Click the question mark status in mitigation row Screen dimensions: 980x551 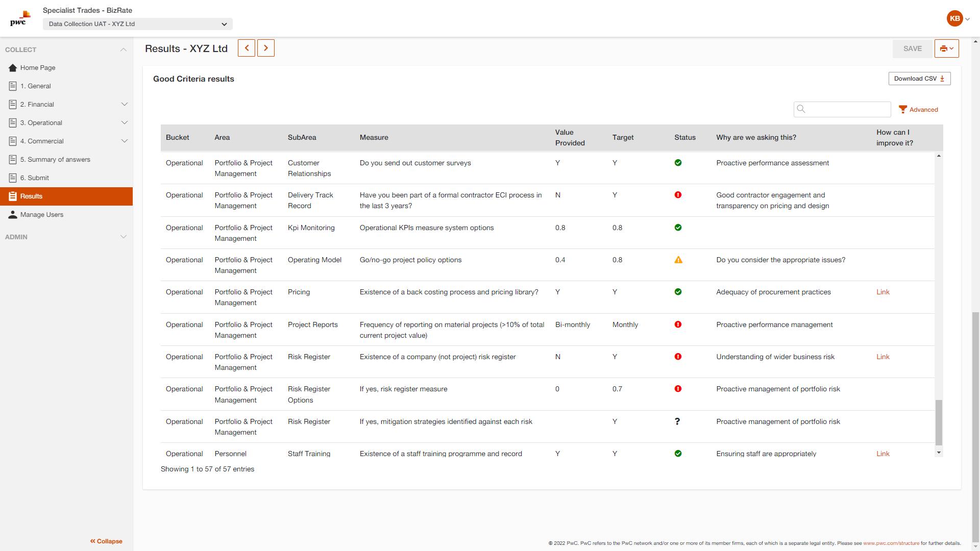pos(677,421)
